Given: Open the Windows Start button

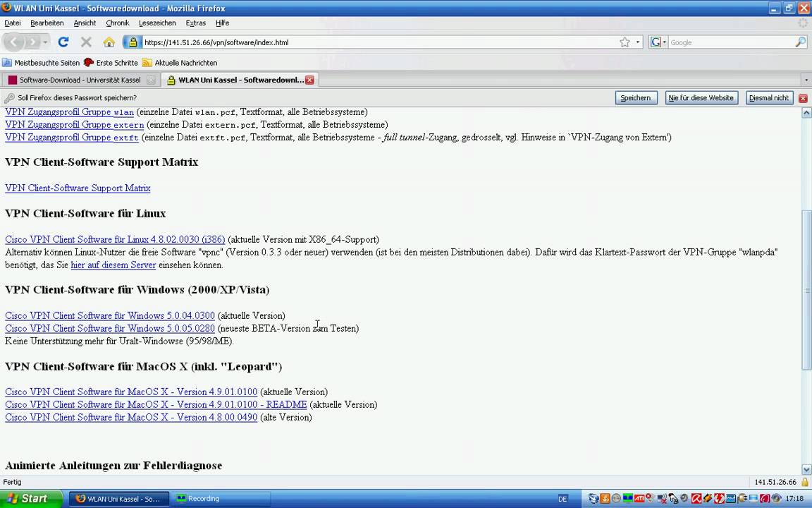Looking at the screenshot, I should pos(31,499).
